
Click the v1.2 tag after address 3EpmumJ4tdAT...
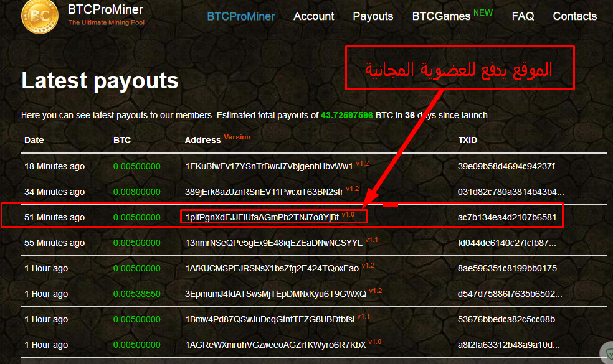pyautogui.click(x=375, y=291)
